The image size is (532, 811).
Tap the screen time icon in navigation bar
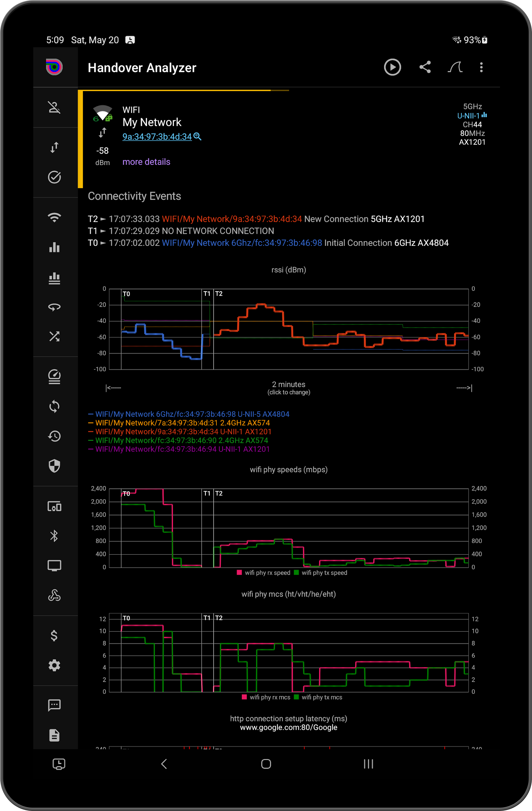point(59,764)
